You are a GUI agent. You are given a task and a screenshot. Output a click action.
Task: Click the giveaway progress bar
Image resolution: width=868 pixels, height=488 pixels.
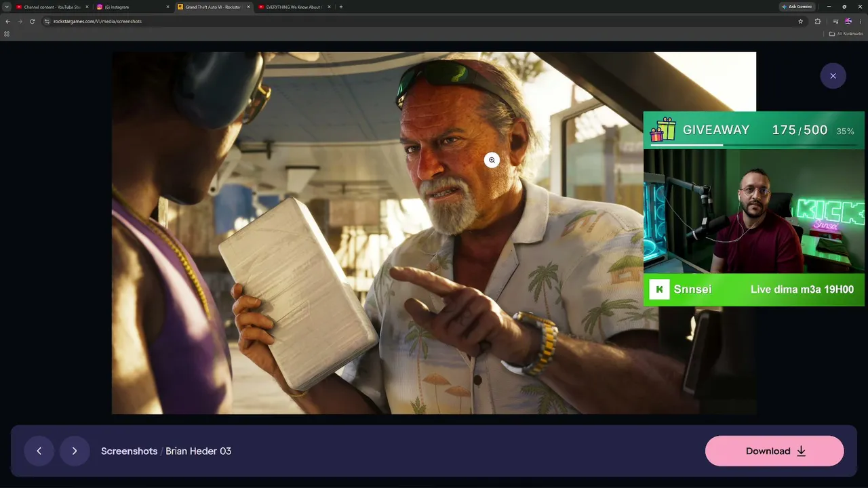(x=753, y=144)
